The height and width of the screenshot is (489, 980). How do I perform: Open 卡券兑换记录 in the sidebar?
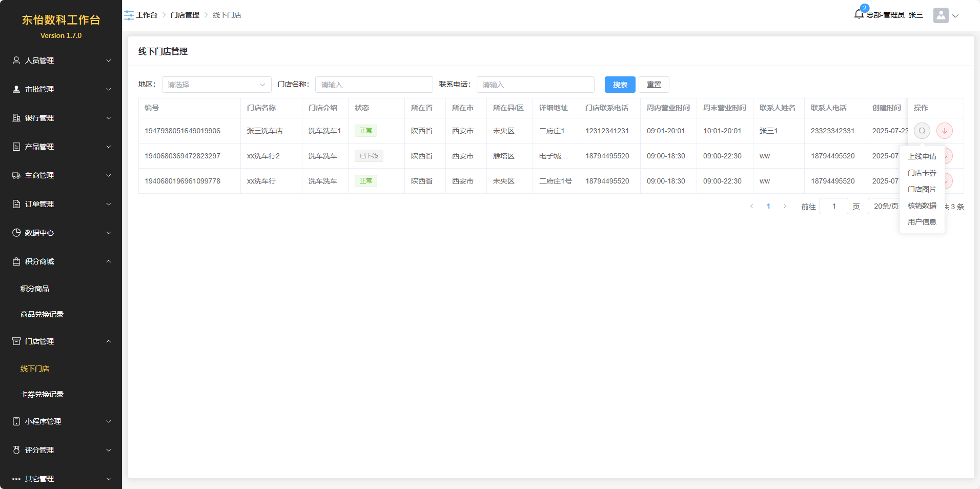coord(42,394)
